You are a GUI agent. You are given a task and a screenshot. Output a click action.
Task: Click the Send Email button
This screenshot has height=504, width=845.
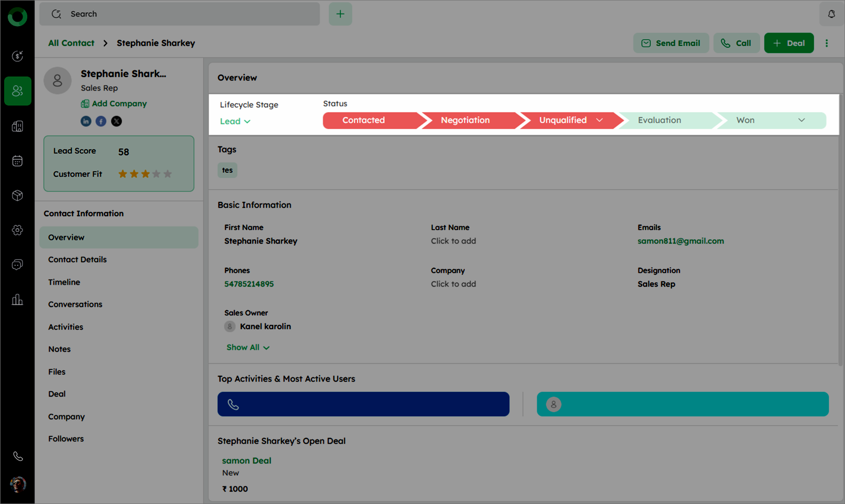[671, 43]
